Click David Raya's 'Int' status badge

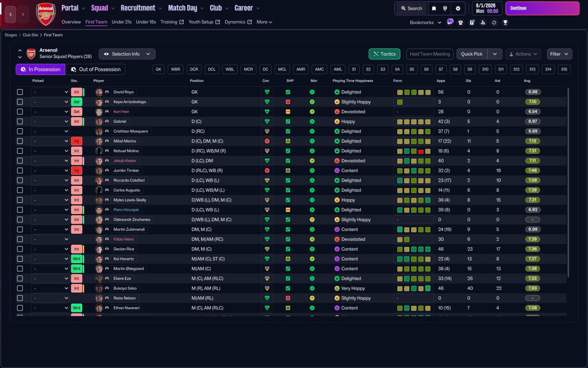click(x=77, y=92)
